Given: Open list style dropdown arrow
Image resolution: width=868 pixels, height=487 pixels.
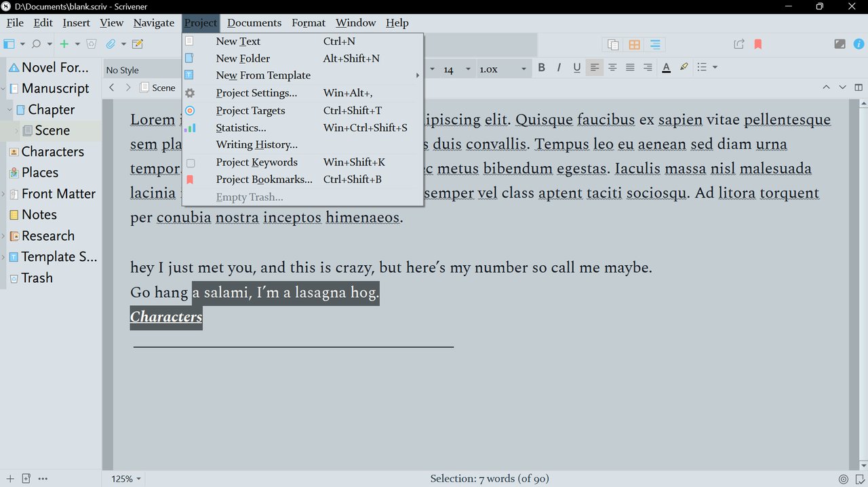Looking at the screenshot, I should coord(715,67).
